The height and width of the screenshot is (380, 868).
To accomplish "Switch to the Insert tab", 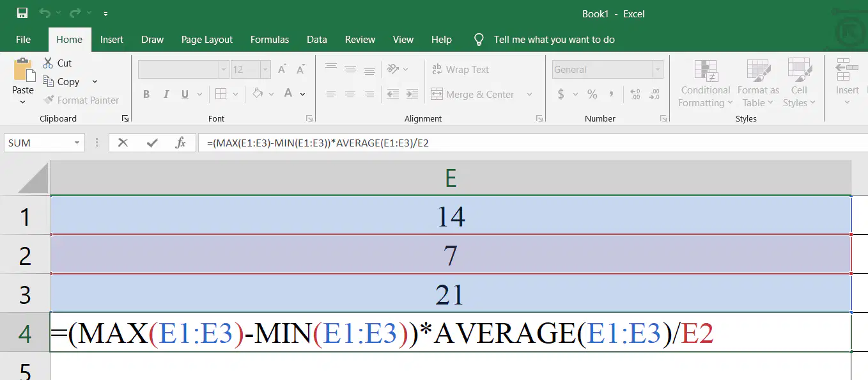I will [x=112, y=40].
